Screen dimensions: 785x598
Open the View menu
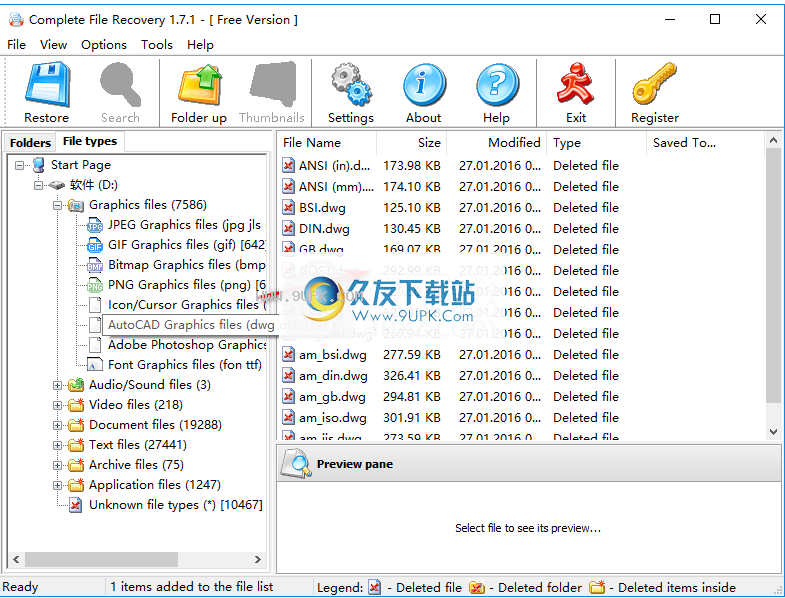53,45
